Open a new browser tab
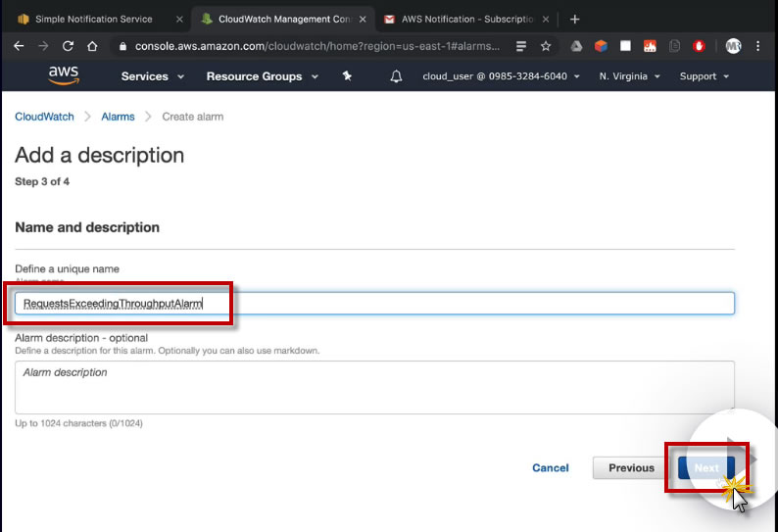 coord(575,19)
